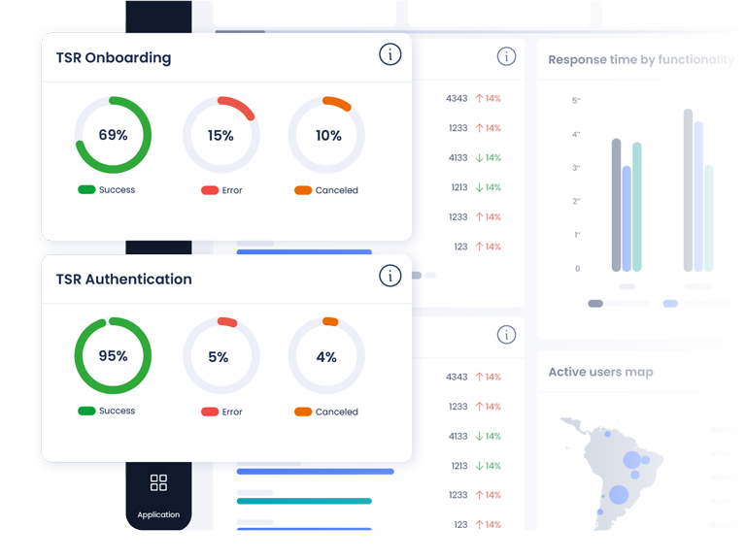746x560 pixels.
Task: Click the TSR Authentication info icon
Action: point(390,277)
